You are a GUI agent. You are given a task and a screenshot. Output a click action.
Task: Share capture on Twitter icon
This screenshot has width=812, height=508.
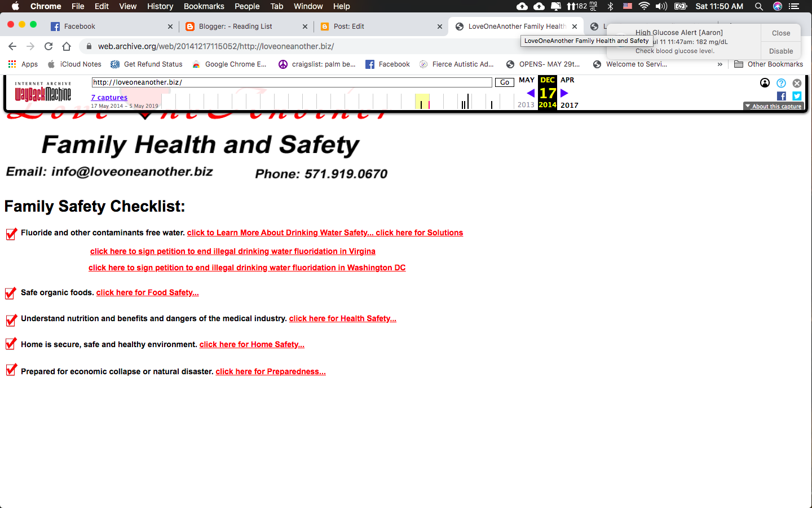(x=797, y=96)
